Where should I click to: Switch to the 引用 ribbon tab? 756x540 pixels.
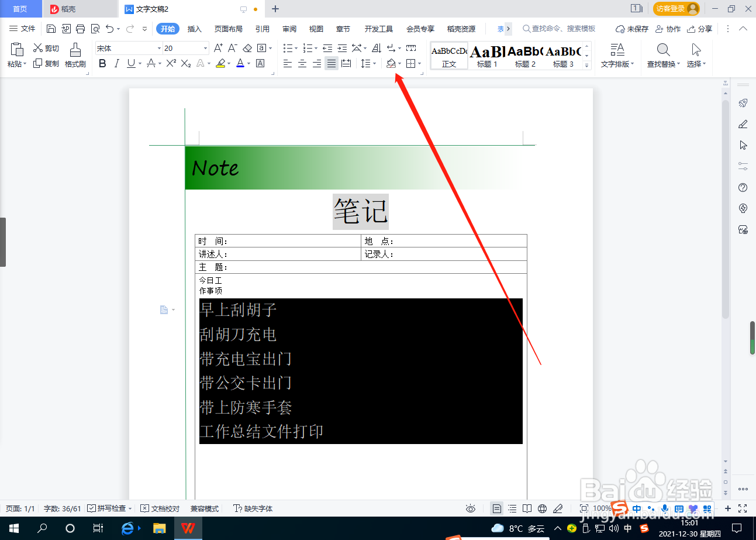[263, 29]
